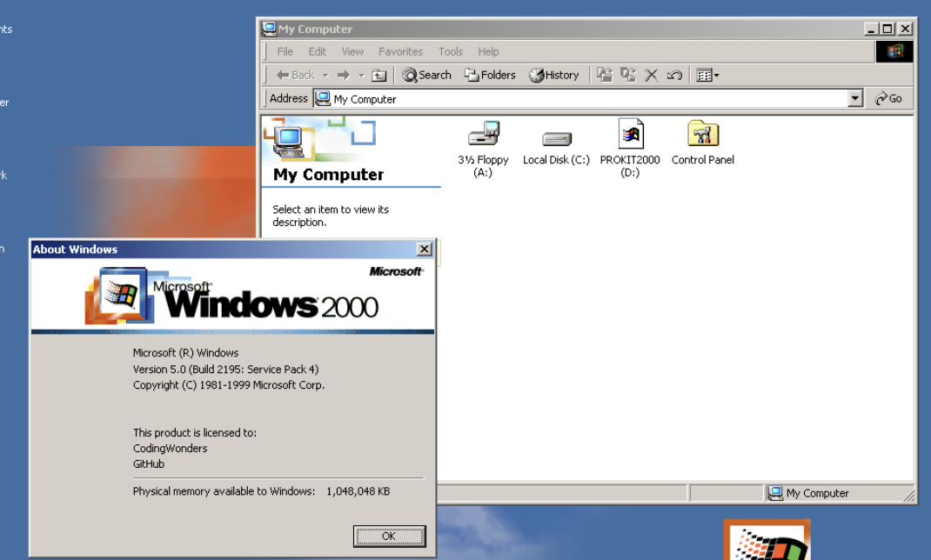Image resolution: width=931 pixels, height=560 pixels.
Task: Click the Copy To toolbar icon
Action: pos(628,75)
